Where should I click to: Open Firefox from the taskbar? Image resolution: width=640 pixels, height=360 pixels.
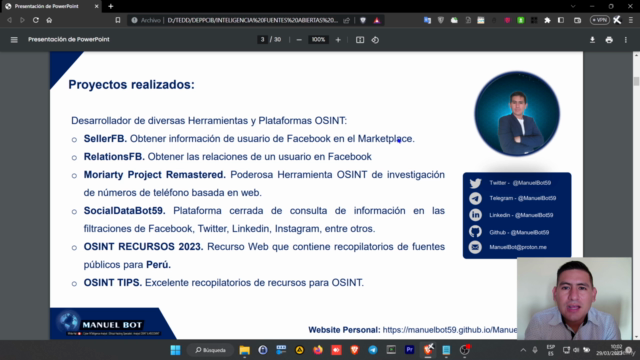318,350
